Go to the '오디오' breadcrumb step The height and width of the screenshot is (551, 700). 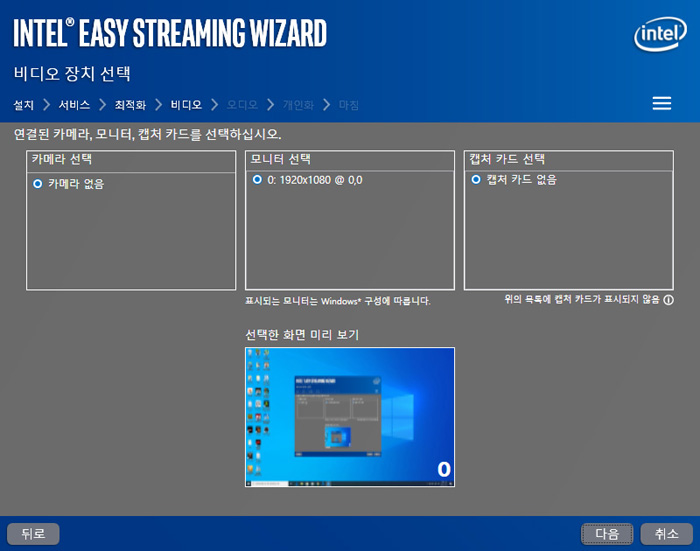tap(242, 105)
